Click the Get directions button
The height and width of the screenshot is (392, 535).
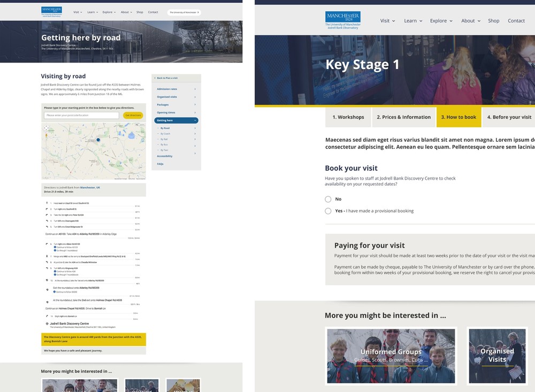coord(133,116)
